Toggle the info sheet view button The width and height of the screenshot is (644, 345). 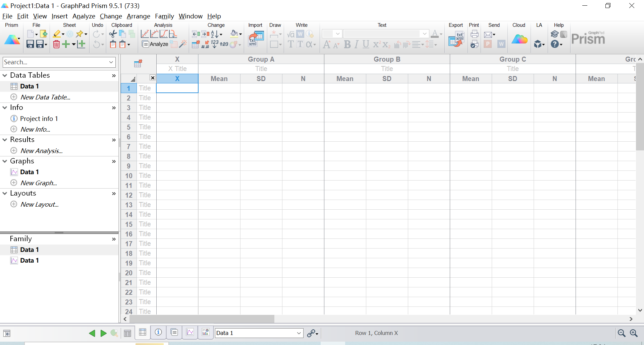coord(158,332)
